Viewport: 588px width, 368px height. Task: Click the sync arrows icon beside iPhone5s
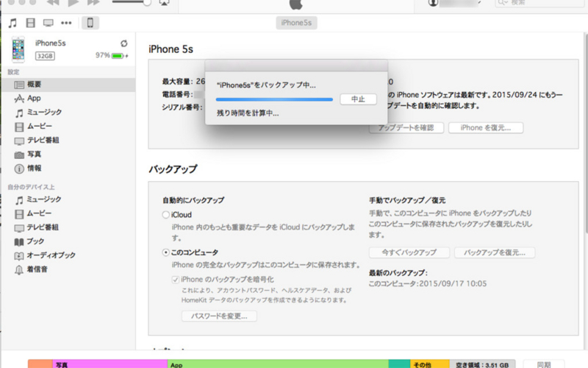pos(124,43)
